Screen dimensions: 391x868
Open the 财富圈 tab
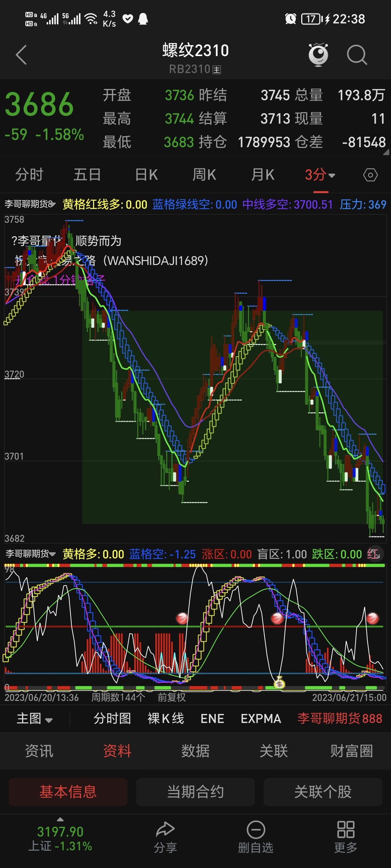tap(352, 751)
